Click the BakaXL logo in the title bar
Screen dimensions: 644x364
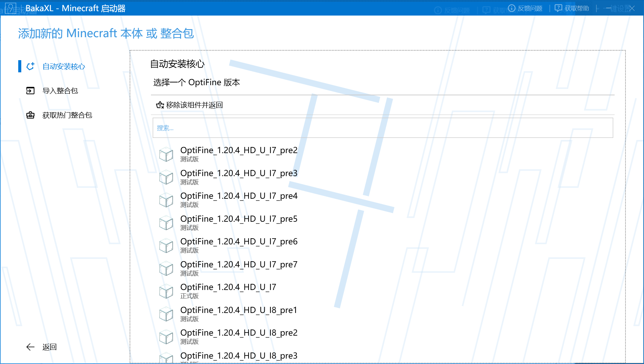[10, 8]
